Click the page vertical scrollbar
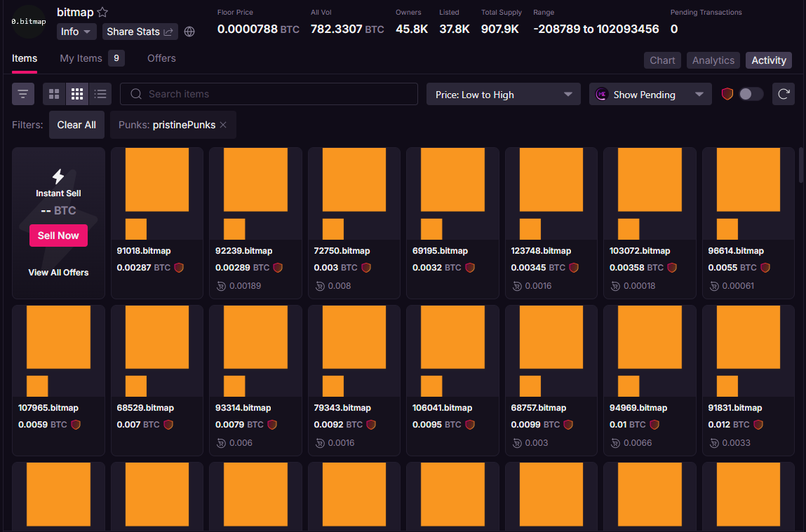806x532 pixels. pyautogui.click(x=801, y=165)
